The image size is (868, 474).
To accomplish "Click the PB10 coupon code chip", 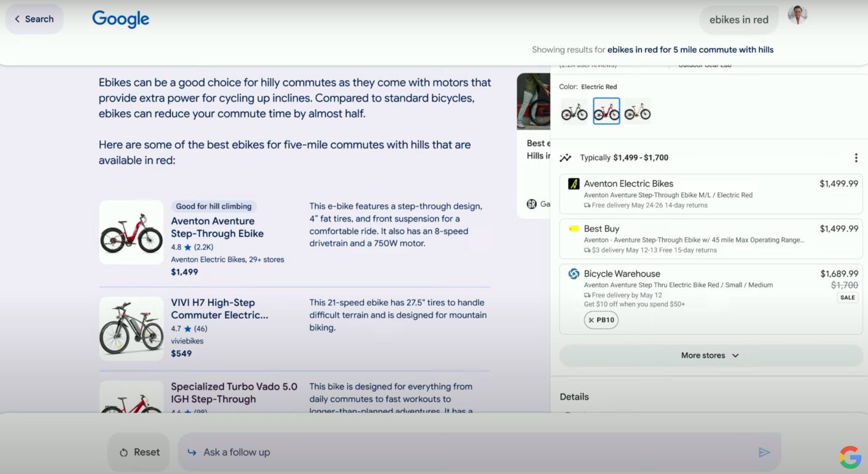I will point(601,320).
